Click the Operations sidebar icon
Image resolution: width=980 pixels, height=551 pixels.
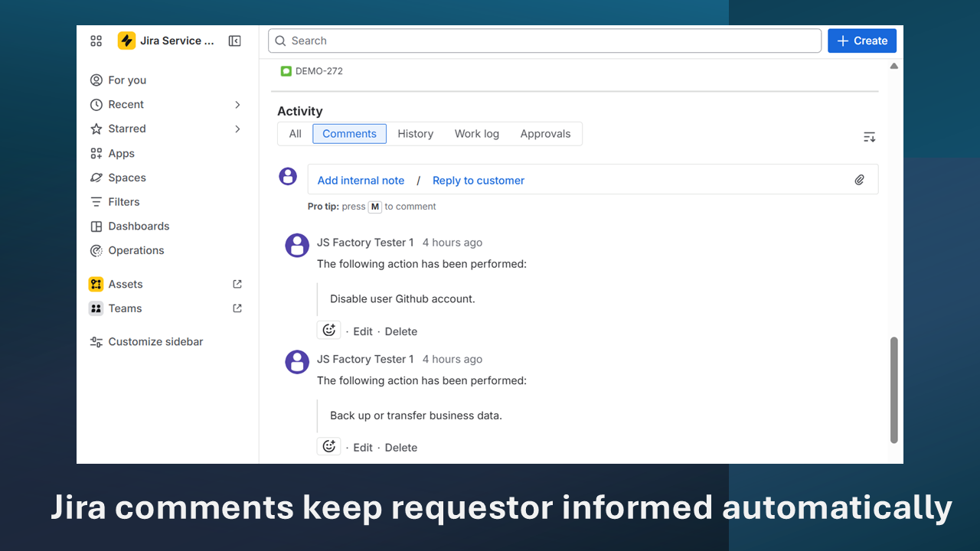(x=96, y=250)
